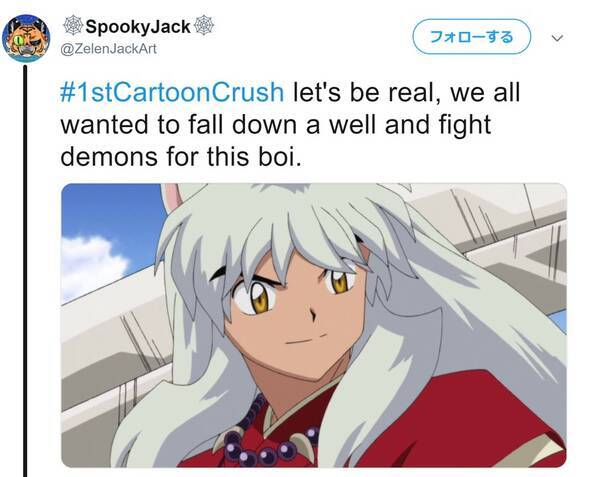
Task: Click the white cloud in the image
Action: [92, 264]
